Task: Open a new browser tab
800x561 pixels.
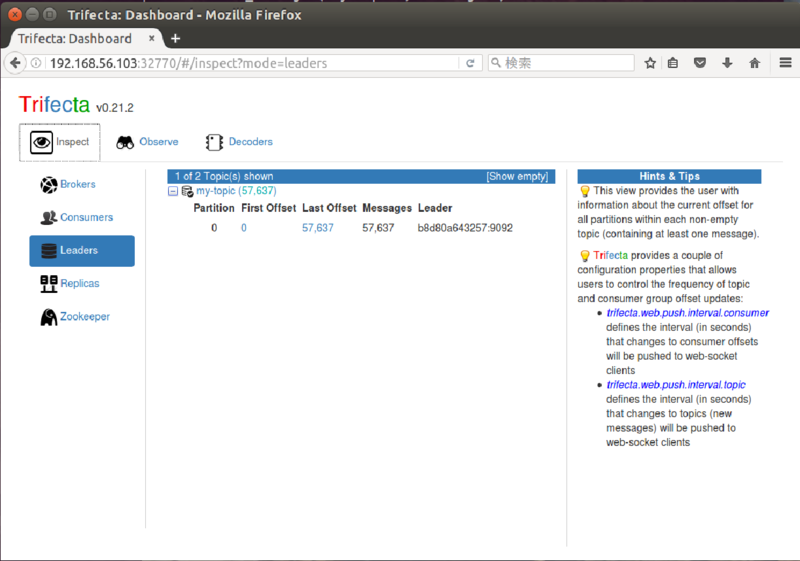Action: pos(176,38)
